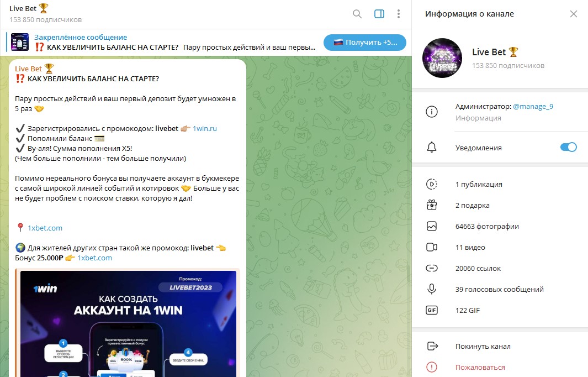Toggle the notifications switch
Image resolution: width=588 pixels, height=377 pixels.
568,147
